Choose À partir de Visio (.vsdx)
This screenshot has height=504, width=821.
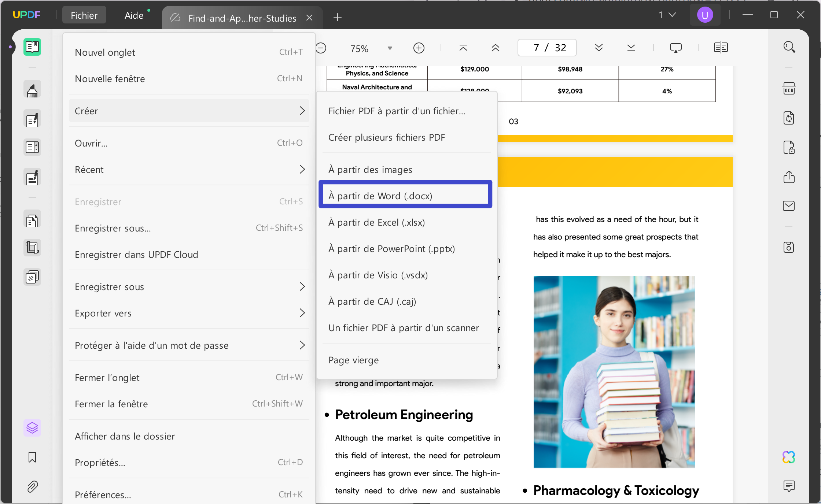(x=406, y=275)
